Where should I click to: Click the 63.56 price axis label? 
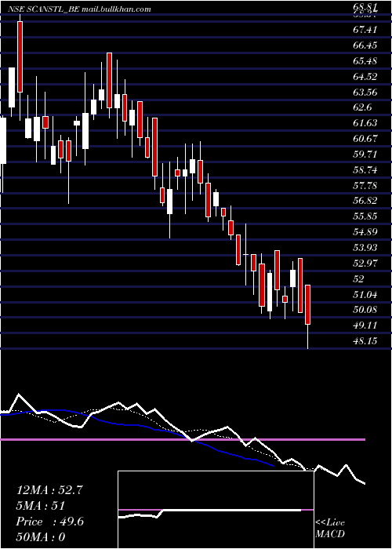tap(365, 93)
